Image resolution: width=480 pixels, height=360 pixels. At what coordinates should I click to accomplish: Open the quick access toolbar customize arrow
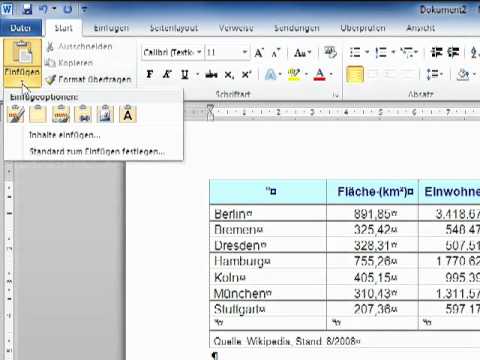[x=85, y=10]
